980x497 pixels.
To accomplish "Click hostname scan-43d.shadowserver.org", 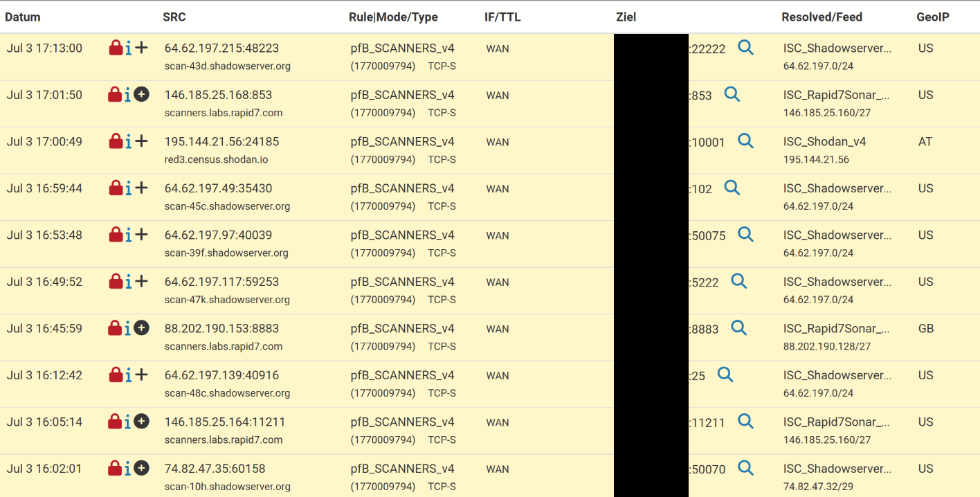I will (228, 66).
